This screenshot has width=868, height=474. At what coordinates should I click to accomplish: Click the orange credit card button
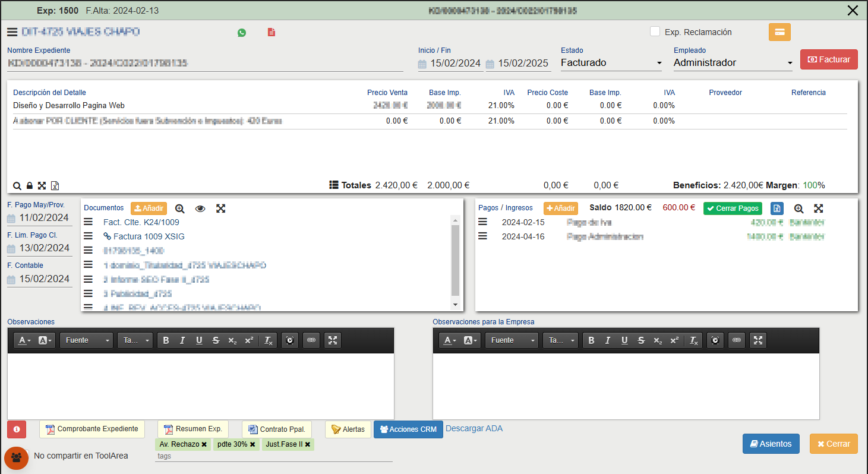[779, 32]
